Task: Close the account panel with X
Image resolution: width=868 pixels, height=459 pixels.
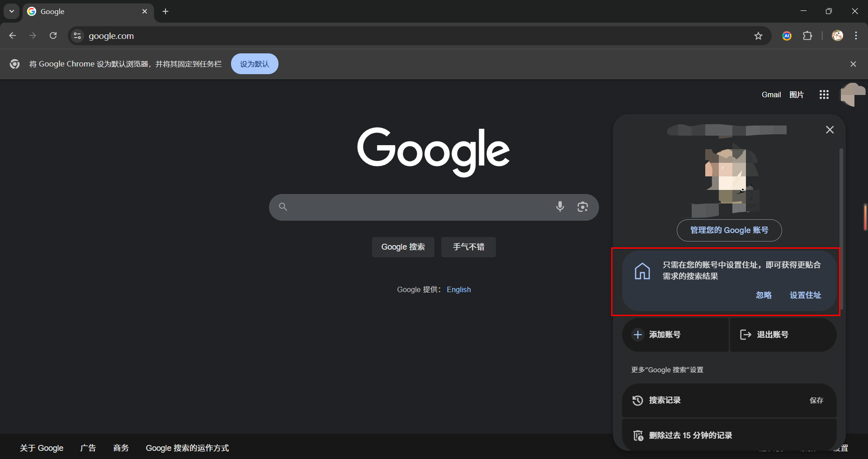Action: [x=830, y=130]
